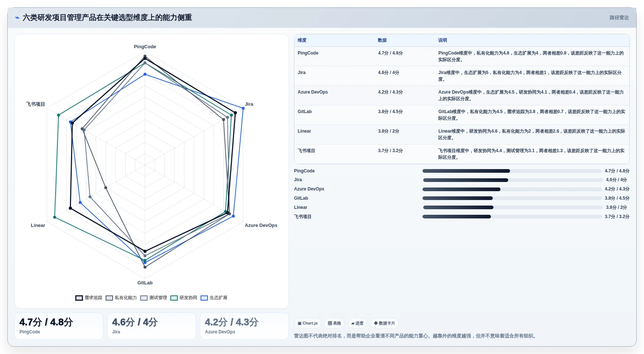Click the Chart.js tag
The image size is (644, 354).
[308, 323]
